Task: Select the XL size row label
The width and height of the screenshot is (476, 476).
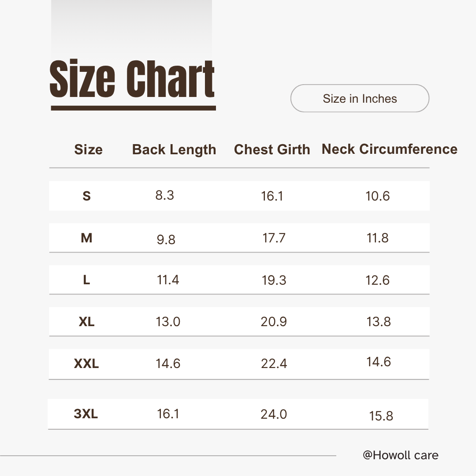Action: (86, 322)
